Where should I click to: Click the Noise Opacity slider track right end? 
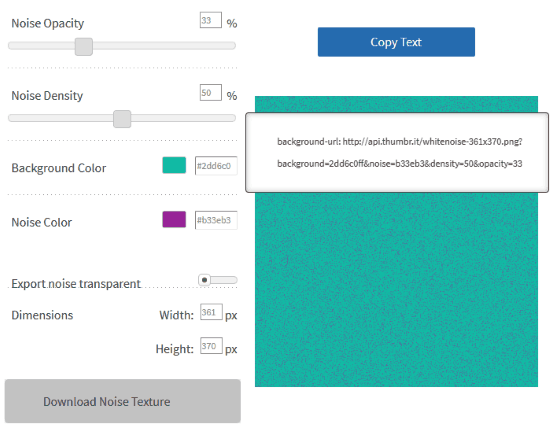pos(230,46)
